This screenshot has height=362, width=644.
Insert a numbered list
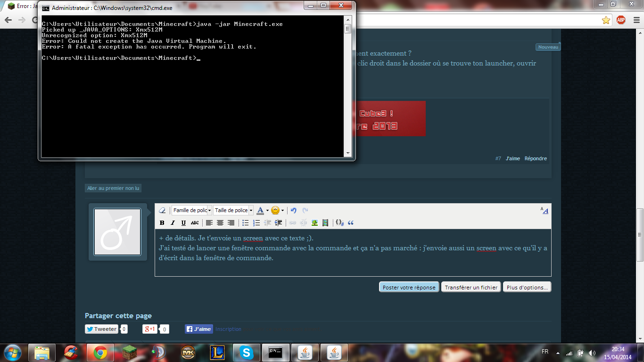tap(256, 223)
